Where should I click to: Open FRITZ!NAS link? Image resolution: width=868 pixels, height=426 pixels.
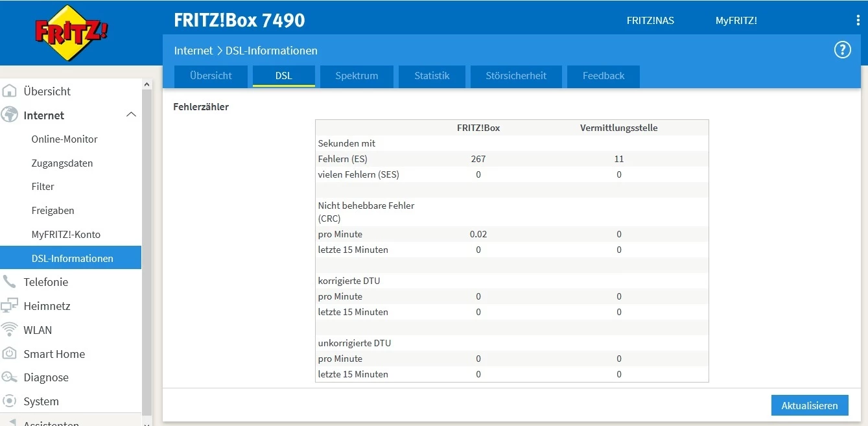click(x=650, y=21)
